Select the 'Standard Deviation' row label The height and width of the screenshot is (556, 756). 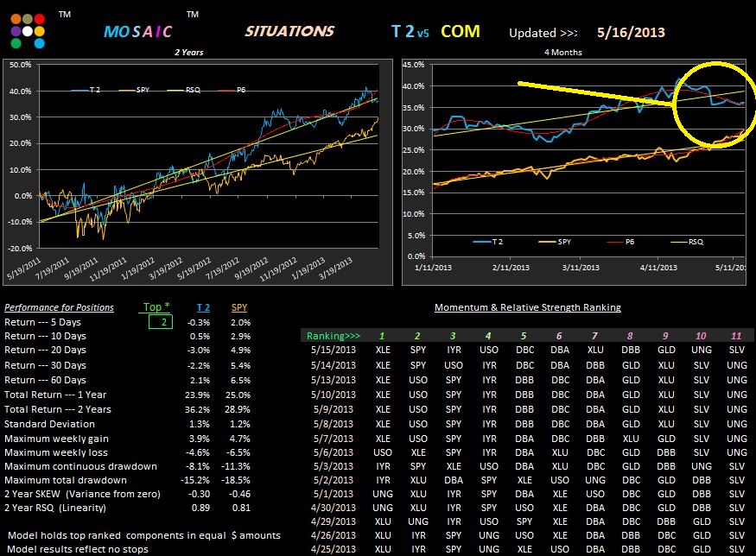49,424
